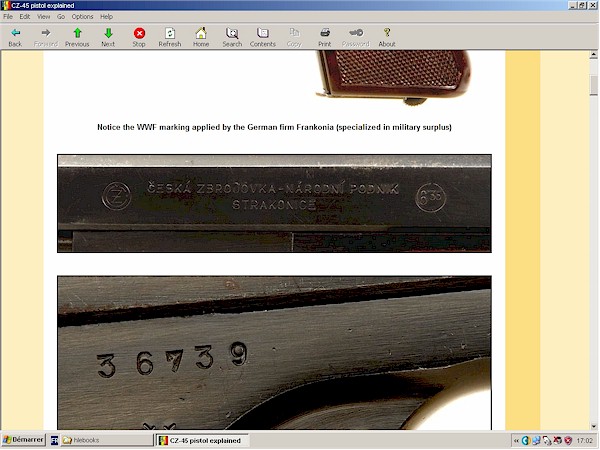Screen dimensions: 600x450
Task: Switch to the filebooks taskbar window
Action: coord(107,440)
